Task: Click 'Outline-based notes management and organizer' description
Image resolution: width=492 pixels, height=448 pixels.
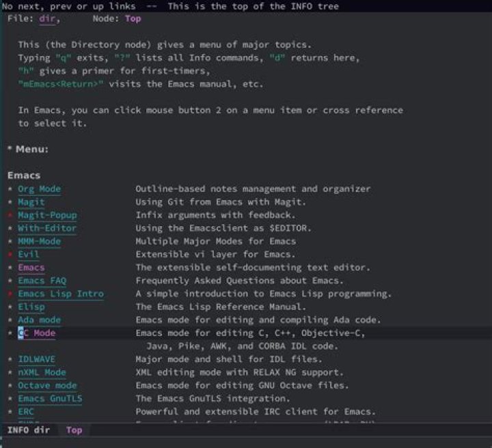Action: tap(253, 189)
